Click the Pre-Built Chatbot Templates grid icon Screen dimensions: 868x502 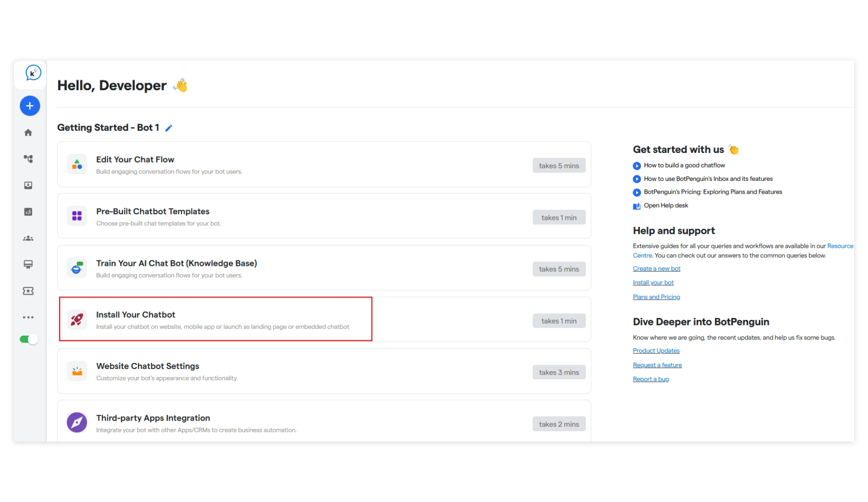pyautogui.click(x=77, y=216)
